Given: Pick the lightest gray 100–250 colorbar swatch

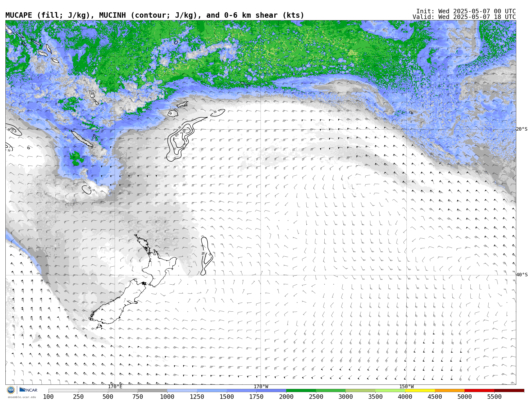Looking at the screenshot, I should click(63, 391).
